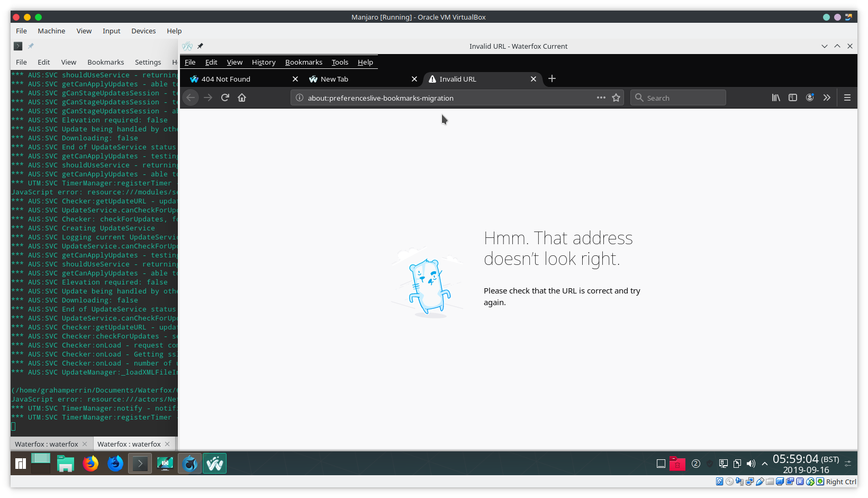
Task: Go to the home page icon
Action: [242, 97]
